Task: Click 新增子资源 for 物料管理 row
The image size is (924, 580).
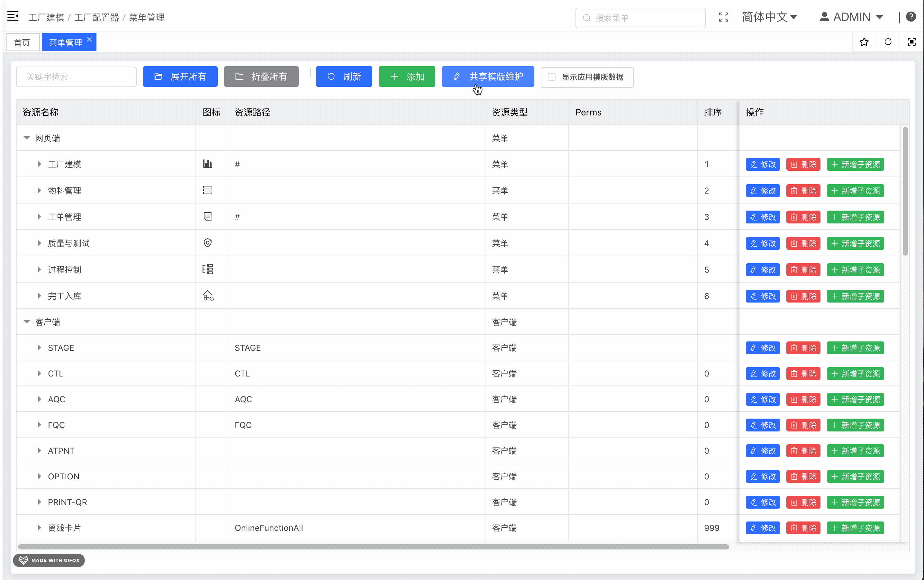Action: (856, 190)
